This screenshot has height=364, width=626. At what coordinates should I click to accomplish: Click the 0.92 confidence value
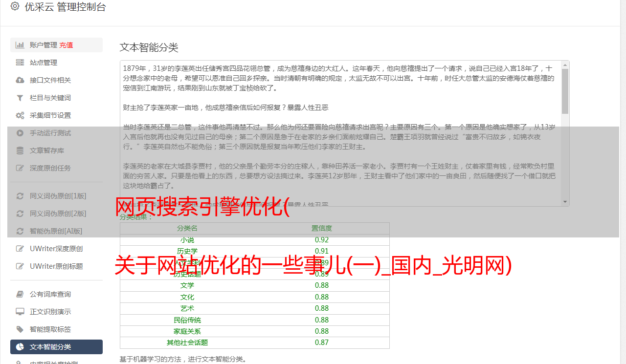click(x=322, y=240)
